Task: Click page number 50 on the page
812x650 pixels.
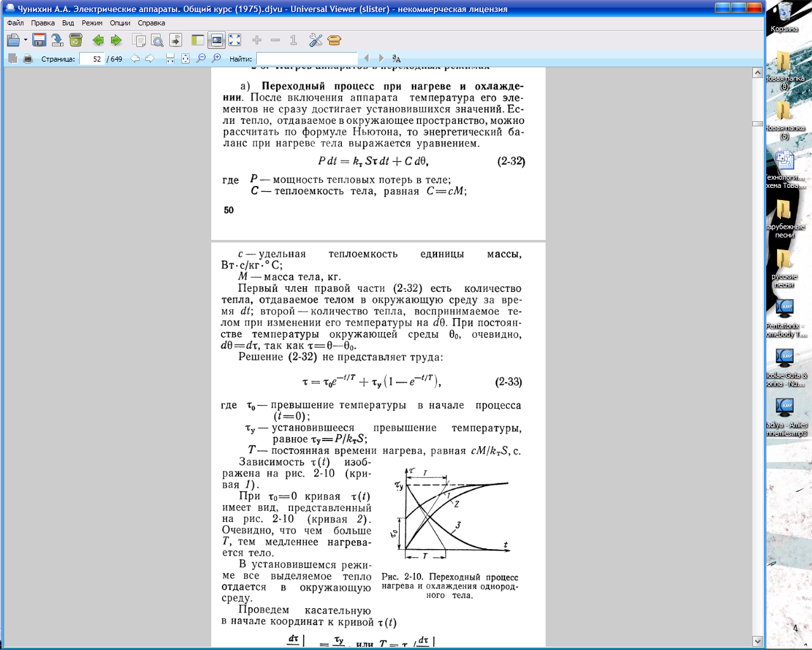Action: point(228,210)
